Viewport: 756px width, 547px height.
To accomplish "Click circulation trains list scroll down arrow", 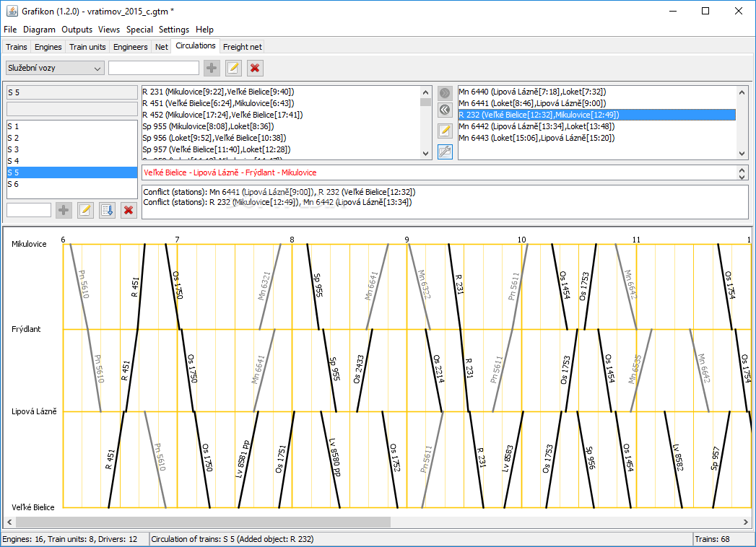I will pos(742,154).
